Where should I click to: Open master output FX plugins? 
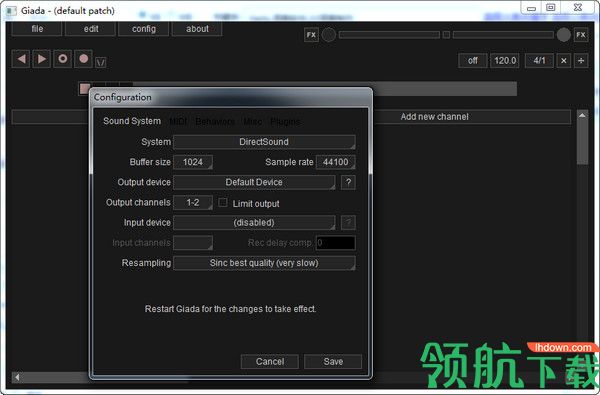tap(581, 35)
